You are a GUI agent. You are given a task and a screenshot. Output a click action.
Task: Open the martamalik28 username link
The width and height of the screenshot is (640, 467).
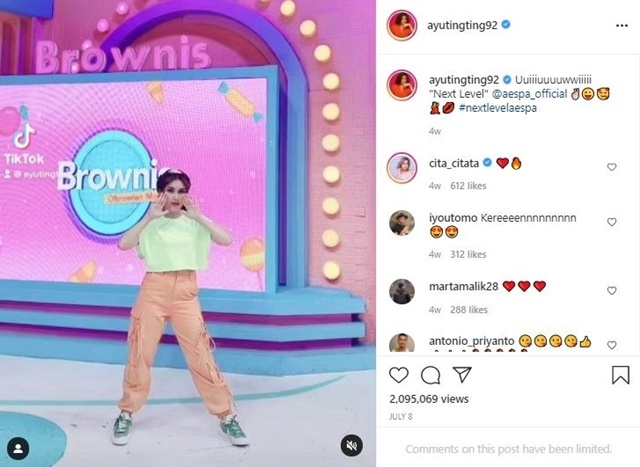(x=463, y=287)
